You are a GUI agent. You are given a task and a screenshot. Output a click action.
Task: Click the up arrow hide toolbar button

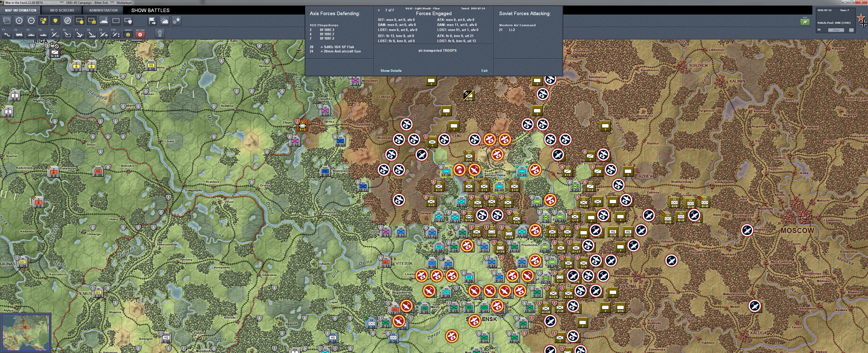coord(160,33)
